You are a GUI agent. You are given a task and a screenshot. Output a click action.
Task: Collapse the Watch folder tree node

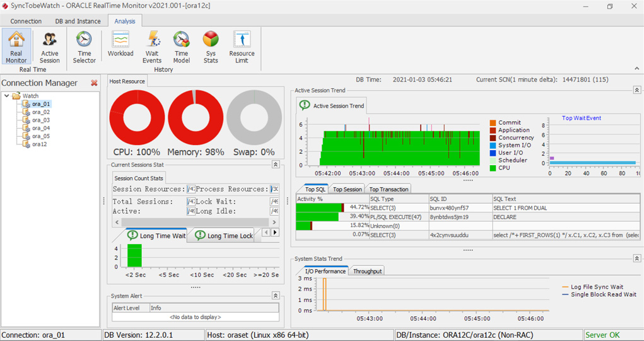tap(6, 96)
